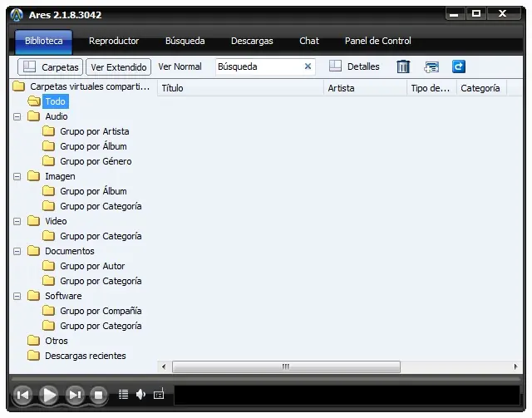Collapse the Video tree node
Screen dimensions: 532x418
[17, 221]
